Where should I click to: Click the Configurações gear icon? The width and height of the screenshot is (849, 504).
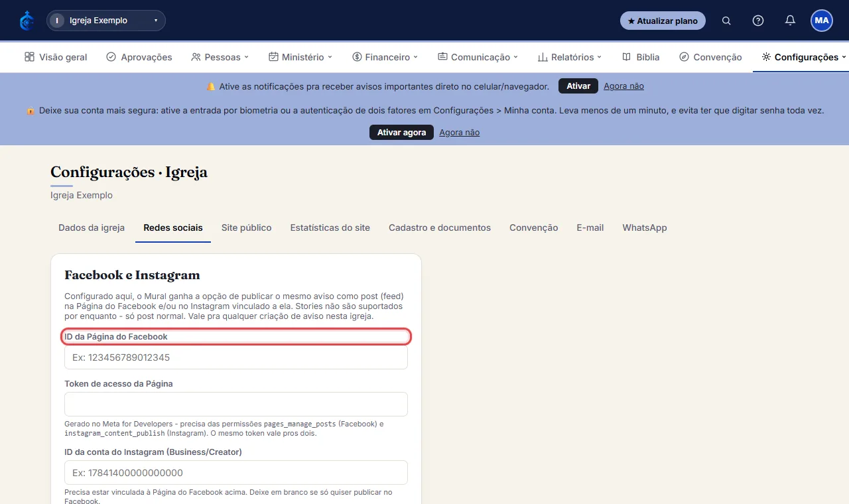[766, 57]
